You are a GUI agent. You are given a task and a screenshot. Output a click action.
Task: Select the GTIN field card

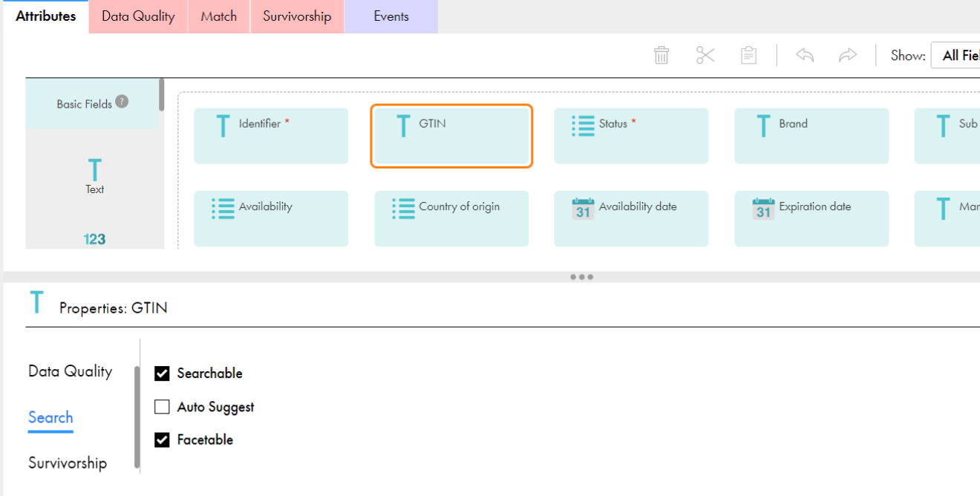pos(451,136)
